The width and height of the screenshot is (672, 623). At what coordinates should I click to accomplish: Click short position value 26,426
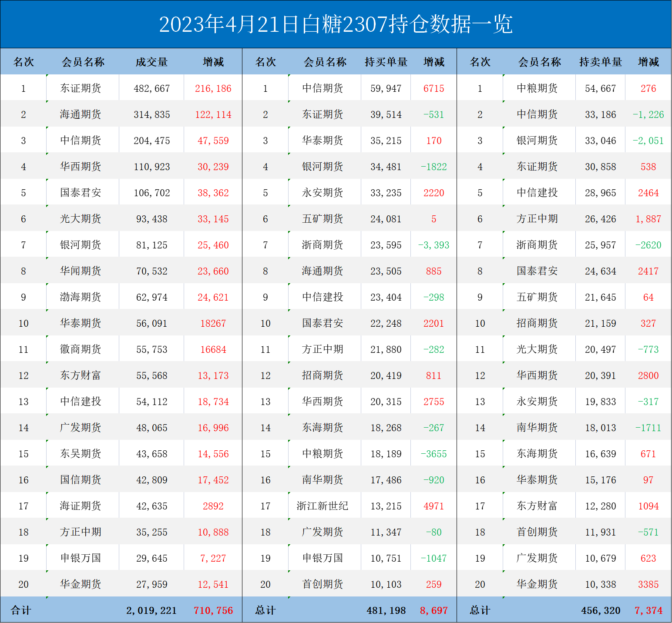tap(601, 219)
